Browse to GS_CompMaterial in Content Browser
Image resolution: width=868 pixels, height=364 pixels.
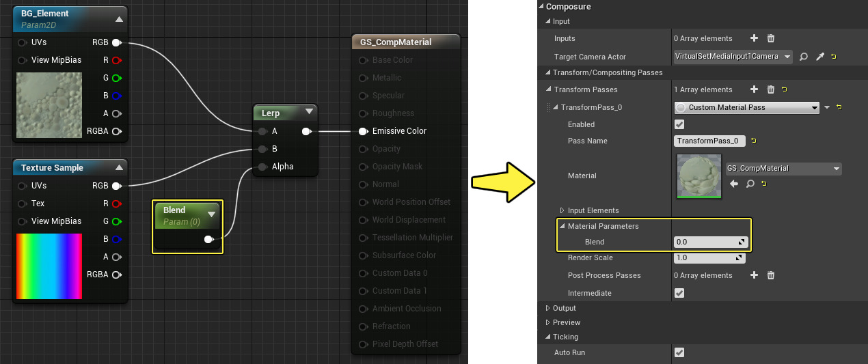[x=750, y=184]
